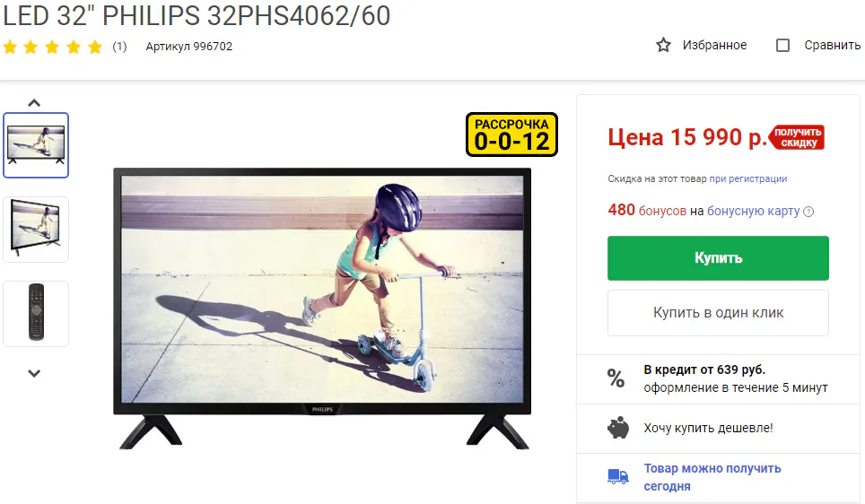
Task: Click the thumbnail carousel up chevron
Action: pyautogui.click(x=34, y=103)
